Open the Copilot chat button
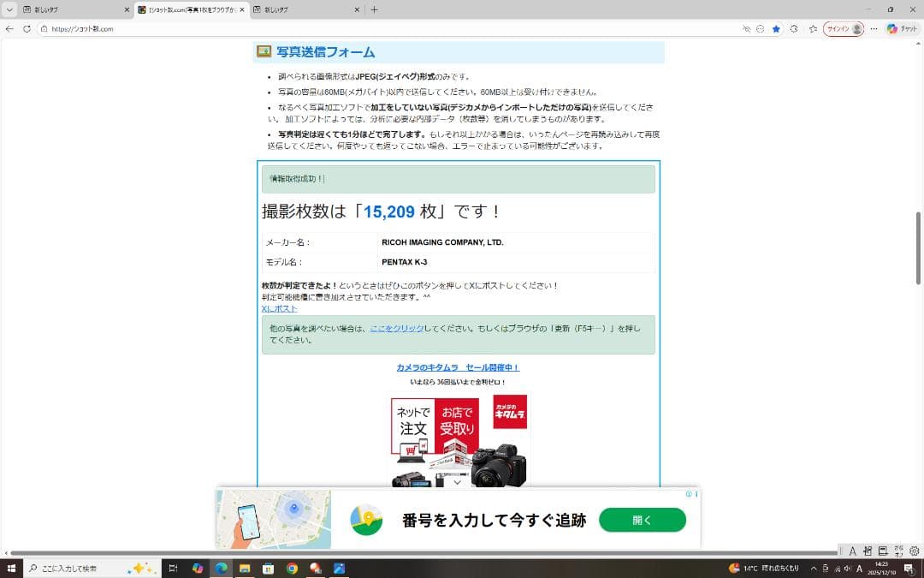 click(x=902, y=28)
